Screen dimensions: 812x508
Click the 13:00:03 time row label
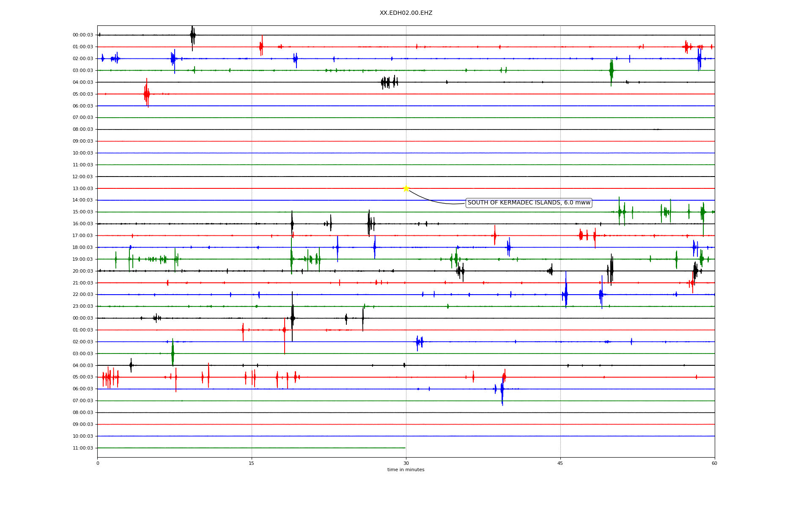point(83,188)
